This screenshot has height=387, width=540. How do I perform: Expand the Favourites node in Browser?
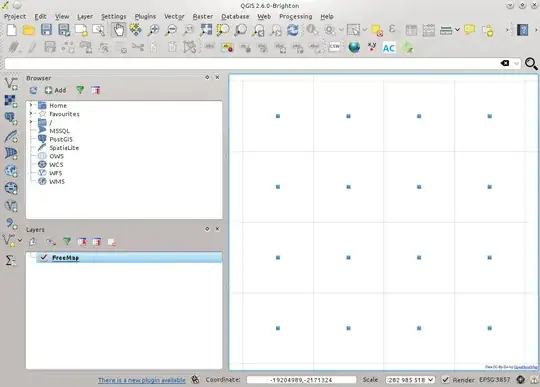31,114
